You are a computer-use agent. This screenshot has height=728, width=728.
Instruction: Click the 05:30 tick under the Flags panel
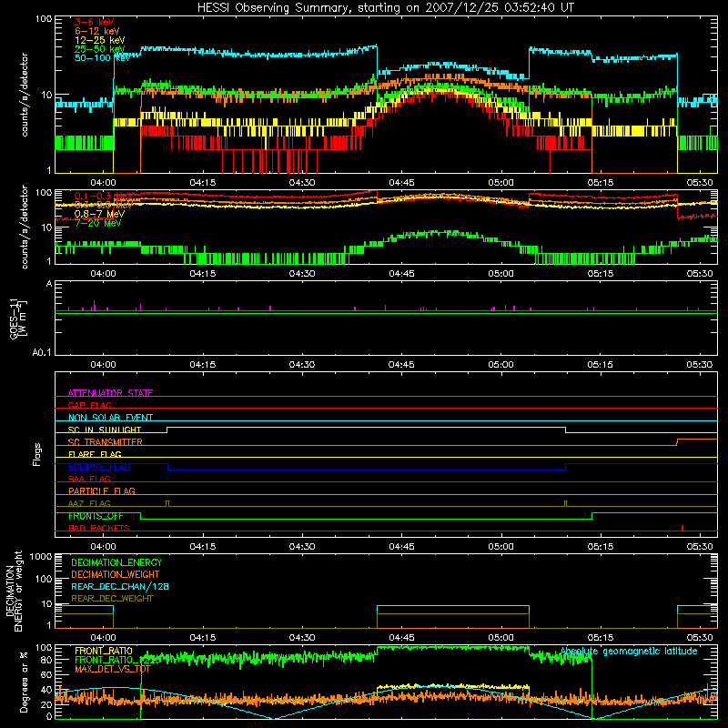(700, 547)
